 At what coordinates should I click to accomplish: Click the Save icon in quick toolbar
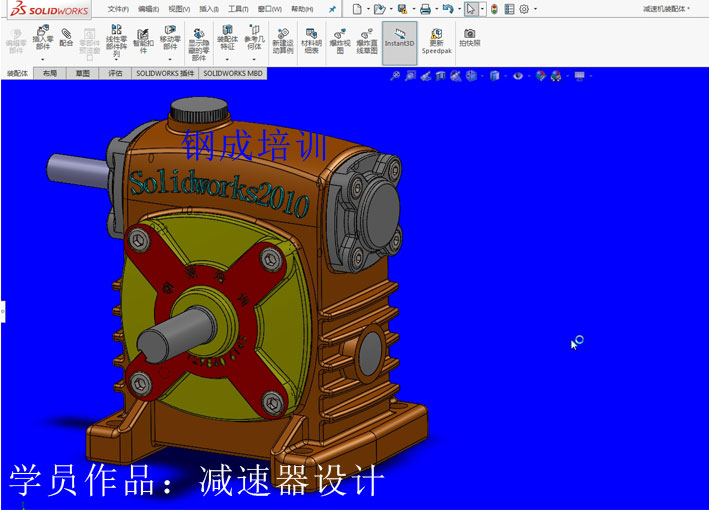[x=400, y=9]
